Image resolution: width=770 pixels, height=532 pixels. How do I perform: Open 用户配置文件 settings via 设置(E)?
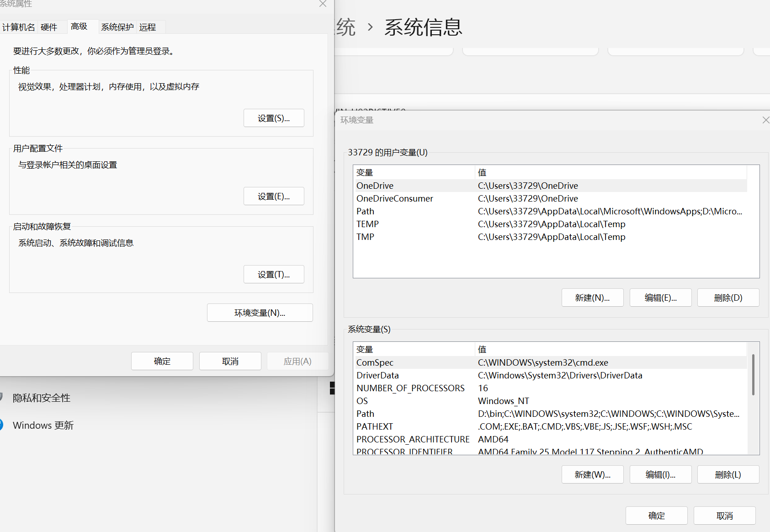point(273,196)
